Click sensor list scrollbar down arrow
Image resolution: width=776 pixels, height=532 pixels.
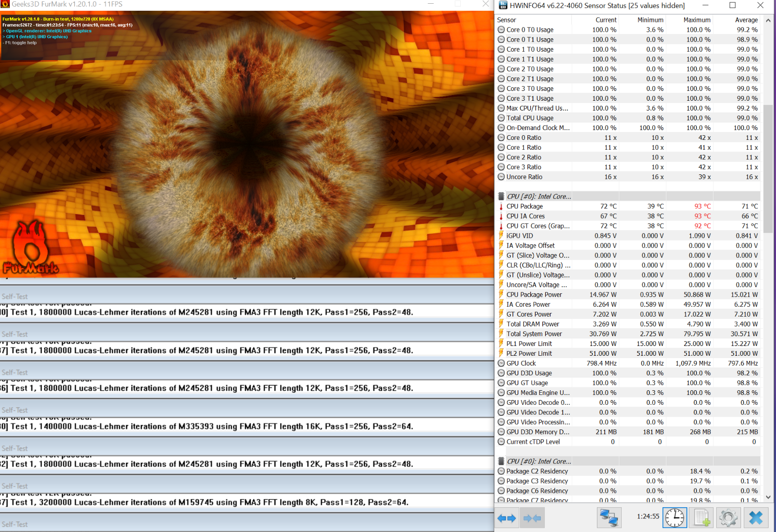point(768,497)
